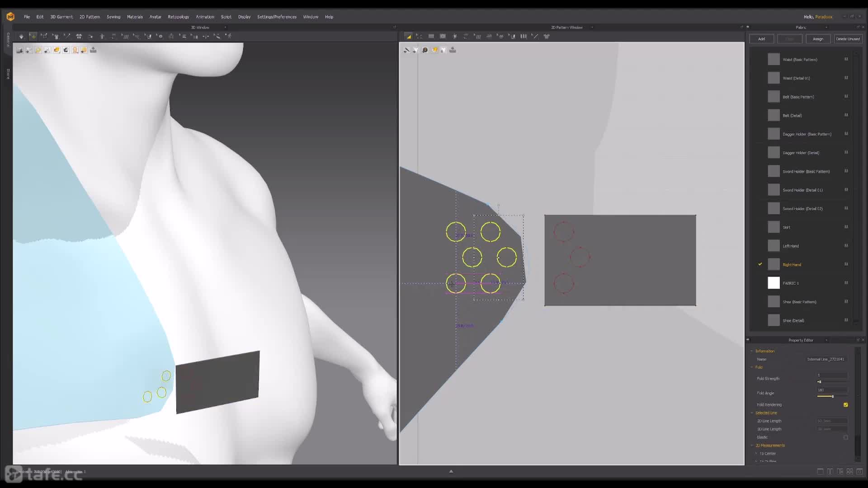Click the upload tray icon in 3D viewport
Viewport: 868px width, 488px height.
pyautogui.click(x=93, y=50)
